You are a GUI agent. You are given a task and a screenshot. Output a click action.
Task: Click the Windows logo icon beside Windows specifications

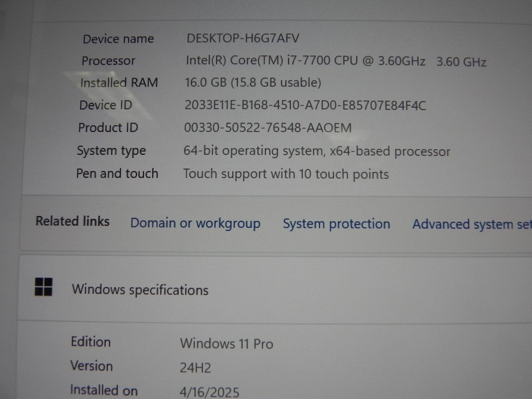(x=44, y=287)
